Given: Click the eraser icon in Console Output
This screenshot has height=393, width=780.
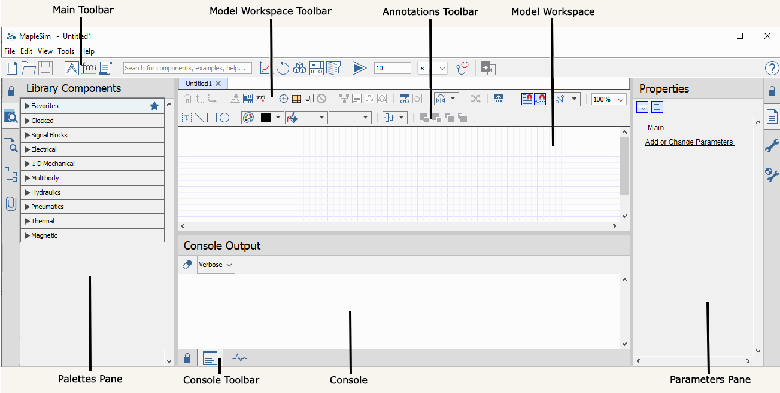Looking at the screenshot, I should 188,265.
